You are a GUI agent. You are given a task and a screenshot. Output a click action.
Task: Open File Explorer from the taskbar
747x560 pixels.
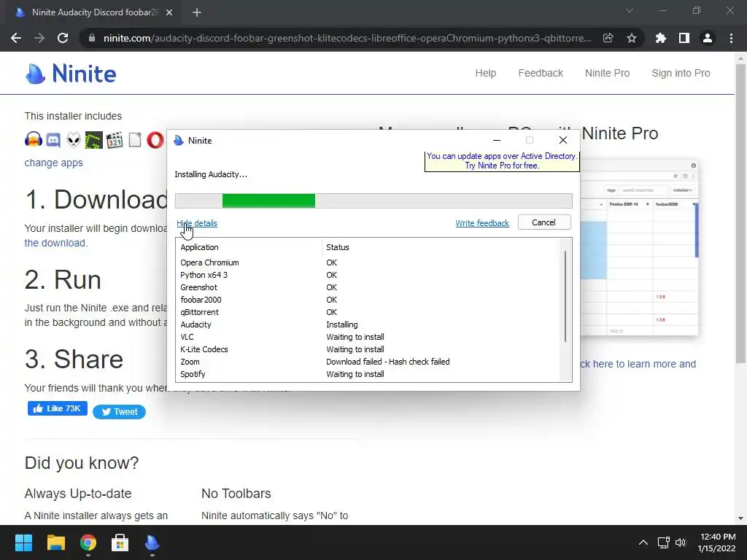point(55,542)
